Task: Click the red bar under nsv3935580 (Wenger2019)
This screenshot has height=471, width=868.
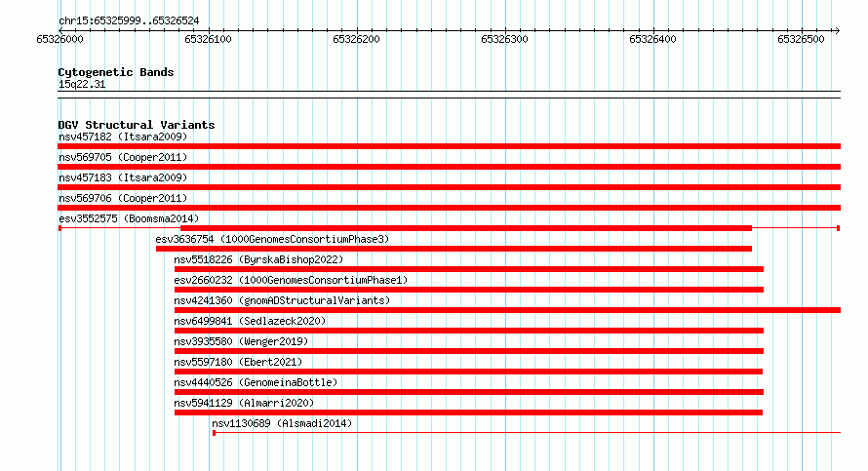Action: 469,351
